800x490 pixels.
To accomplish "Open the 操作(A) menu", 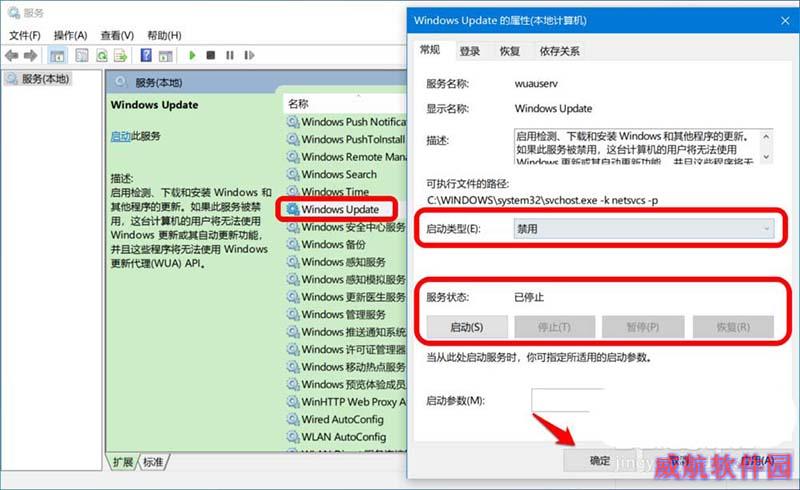I will click(x=70, y=35).
